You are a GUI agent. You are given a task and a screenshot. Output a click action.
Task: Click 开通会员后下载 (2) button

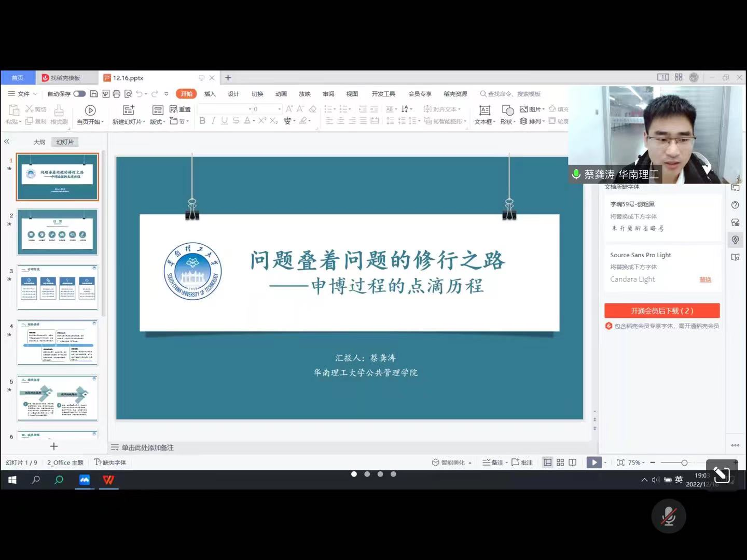[662, 311]
